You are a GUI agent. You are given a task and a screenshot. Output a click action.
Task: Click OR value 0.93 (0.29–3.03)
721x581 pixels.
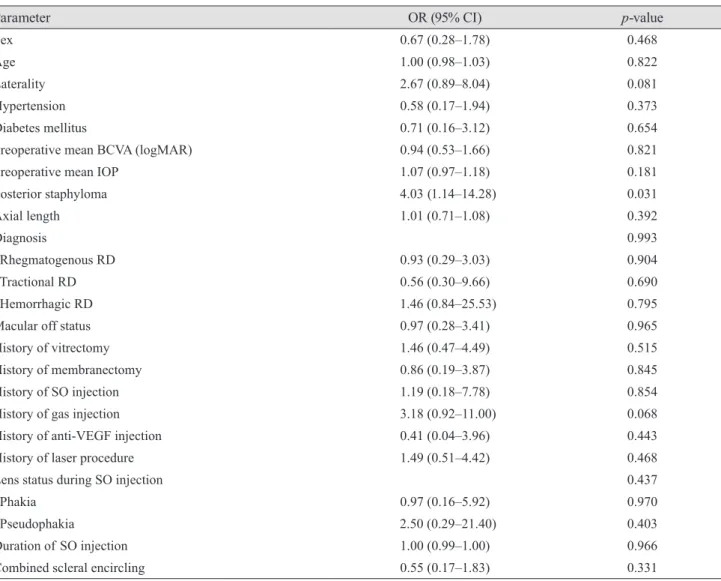[x=445, y=260]
